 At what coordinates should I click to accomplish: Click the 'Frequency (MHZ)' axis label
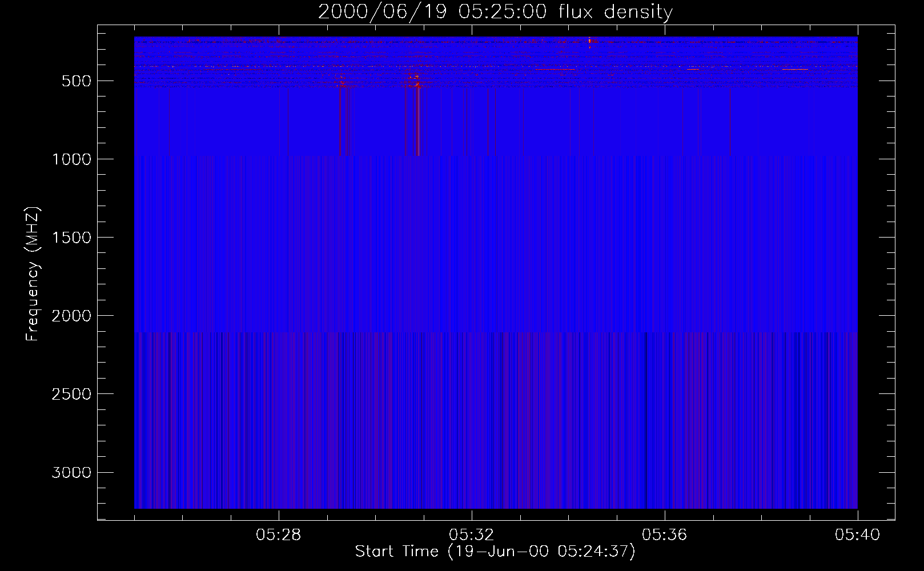[x=33, y=274]
